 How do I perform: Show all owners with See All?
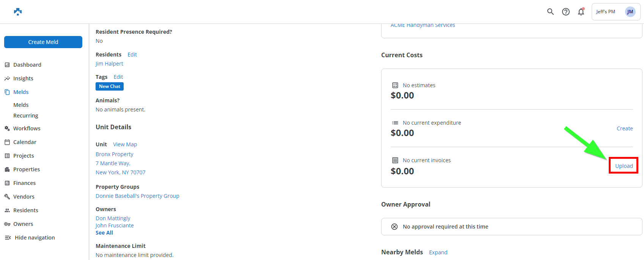pos(104,233)
